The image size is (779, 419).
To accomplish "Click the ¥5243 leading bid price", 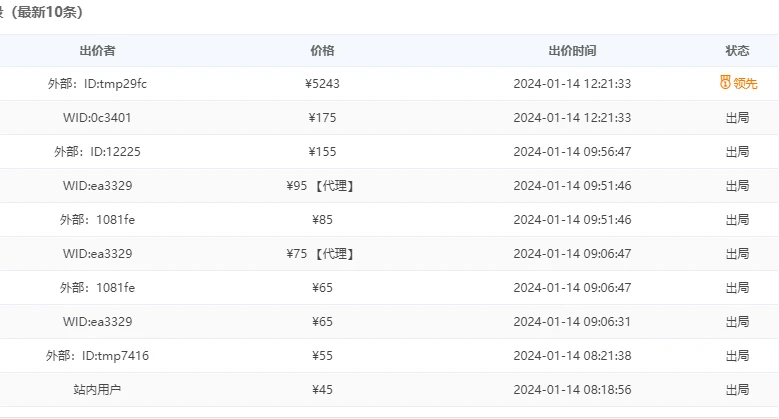I will (x=322, y=84).
